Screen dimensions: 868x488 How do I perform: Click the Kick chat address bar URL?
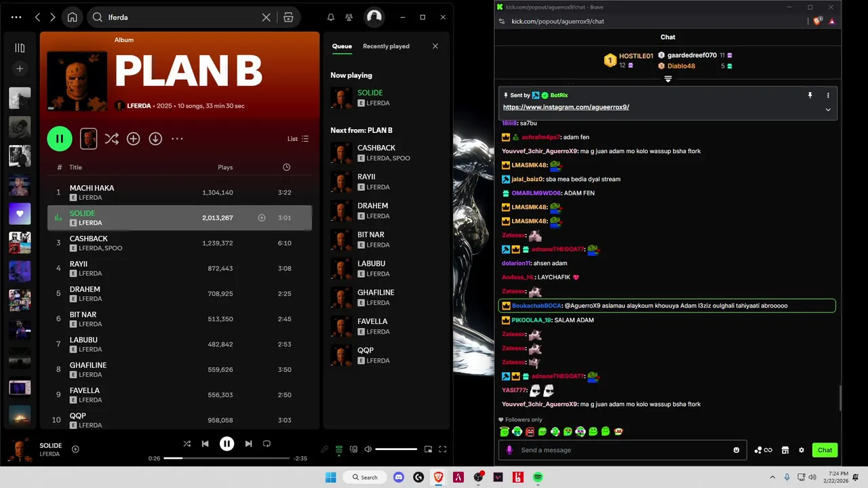[557, 21]
